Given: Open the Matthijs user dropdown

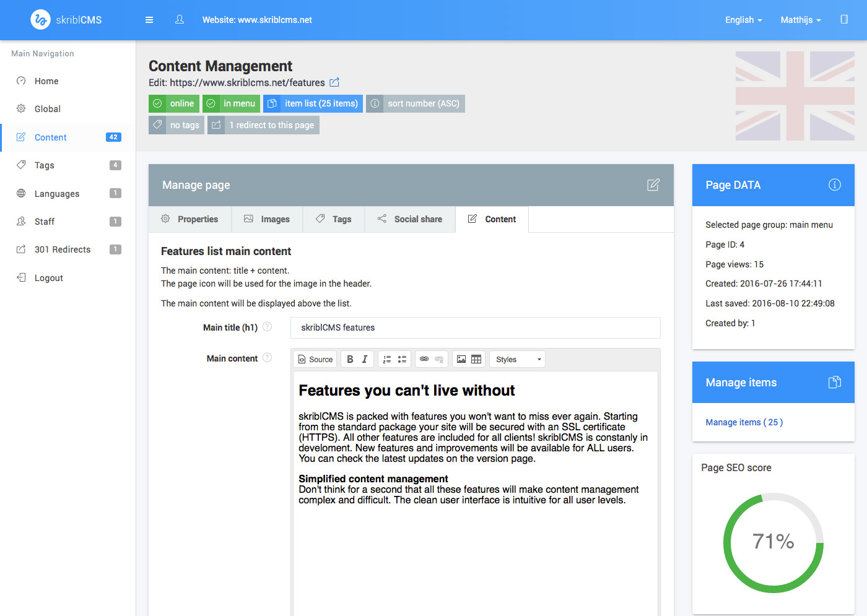Looking at the screenshot, I should pyautogui.click(x=800, y=20).
